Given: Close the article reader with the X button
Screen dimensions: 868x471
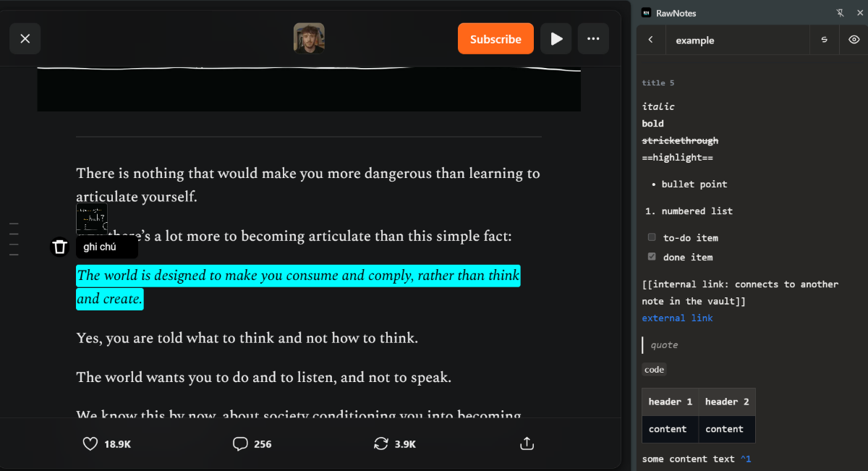Looking at the screenshot, I should 25,39.
